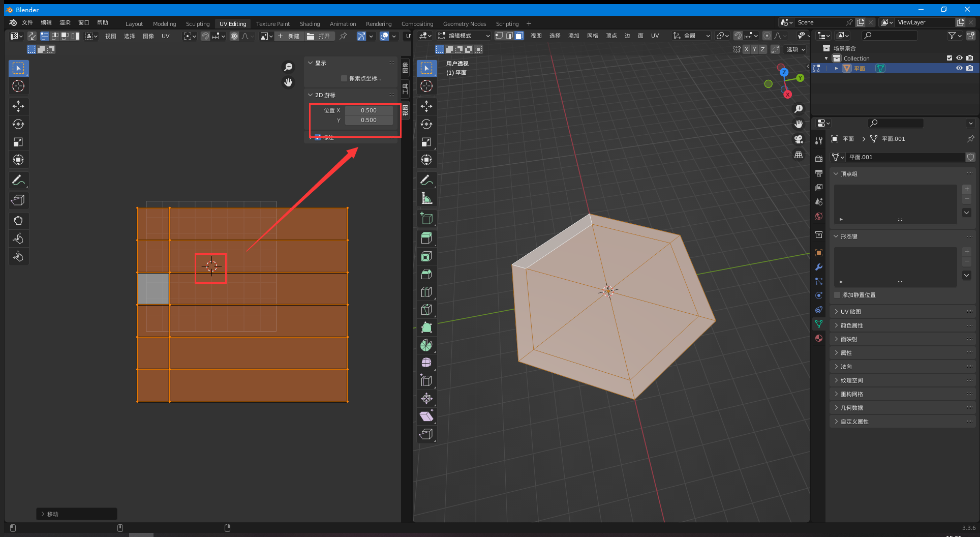Image resolution: width=980 pixels, height=537 pixels.
Task: Click the zoom icon in UV editor
Action: click(288, 67)
